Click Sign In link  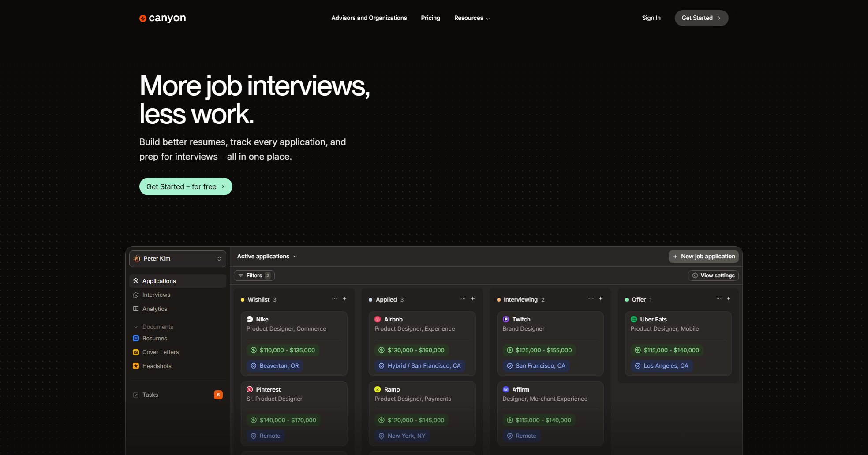click(651, 18)
